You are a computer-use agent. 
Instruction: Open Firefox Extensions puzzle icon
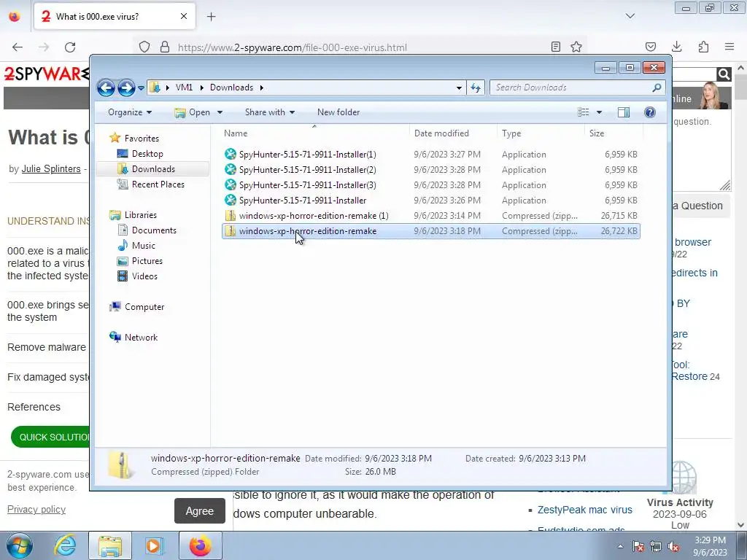[x=703, y=47]
